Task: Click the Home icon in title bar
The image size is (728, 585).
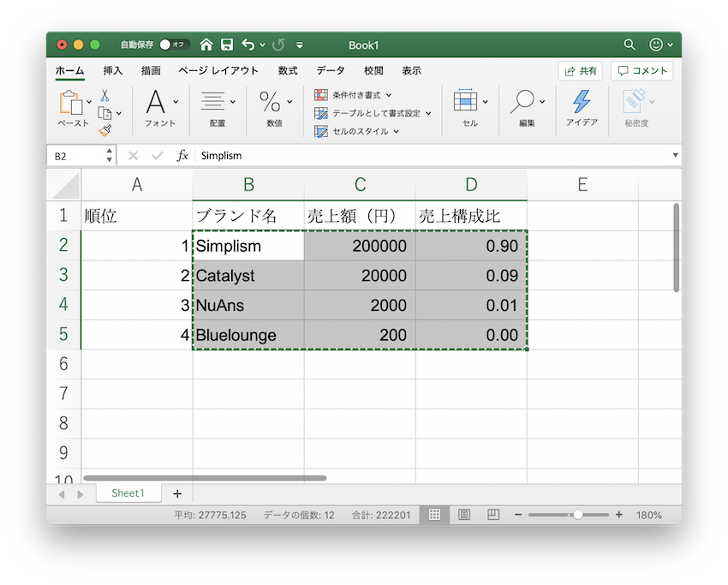Action: coord(206,45)
